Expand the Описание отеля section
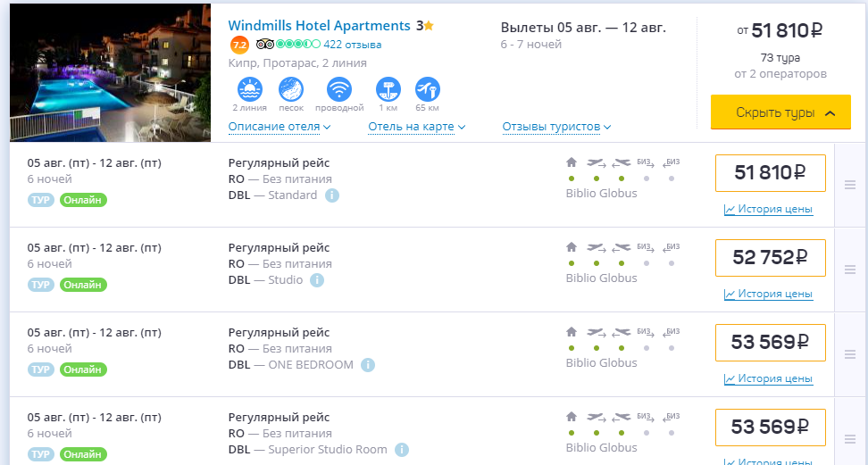The width and height of the screenshot is (868, 465). click(280, 127)
